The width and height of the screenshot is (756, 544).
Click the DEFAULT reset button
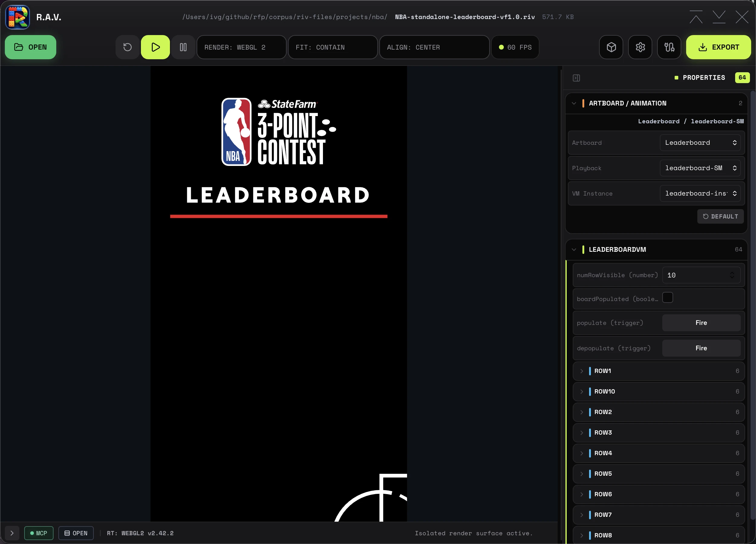coord(720,216)
